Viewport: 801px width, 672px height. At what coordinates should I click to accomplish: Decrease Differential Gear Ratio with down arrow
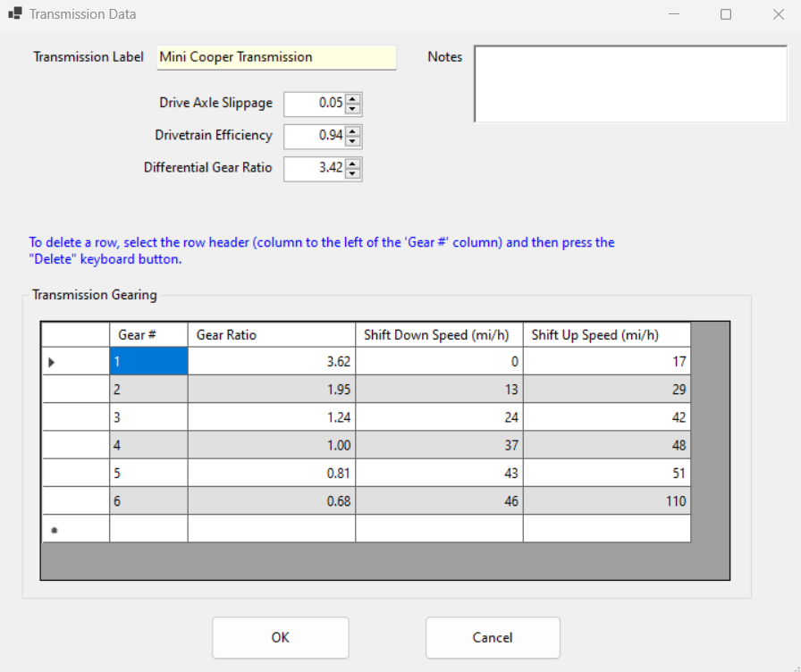point(352,173)
